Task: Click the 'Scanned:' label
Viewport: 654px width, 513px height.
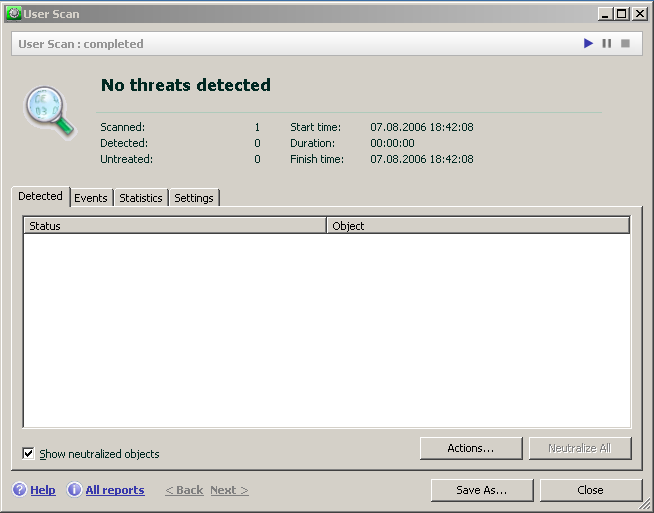Action: pyautogui.click(x=123, y=127)
